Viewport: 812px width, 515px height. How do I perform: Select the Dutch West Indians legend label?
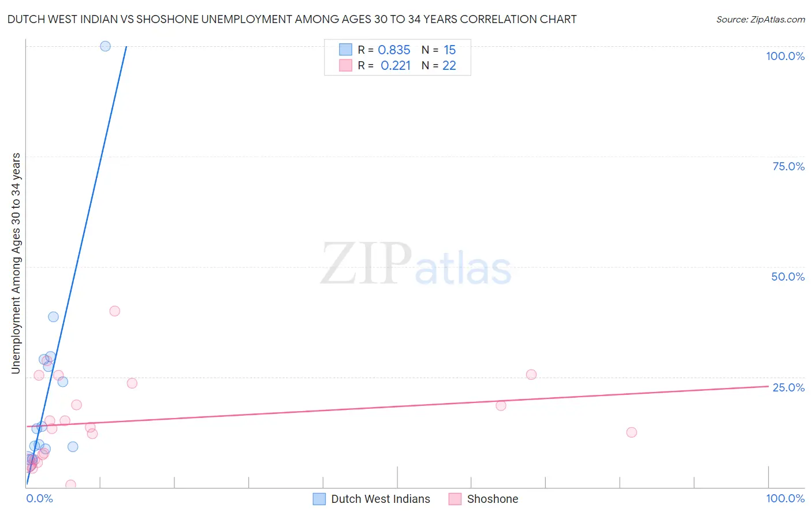click(381, 499)
